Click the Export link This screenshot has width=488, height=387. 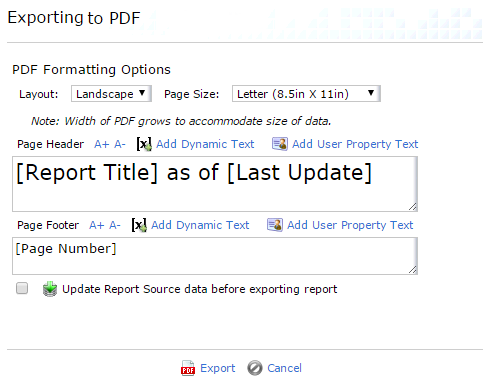point(218,368)
